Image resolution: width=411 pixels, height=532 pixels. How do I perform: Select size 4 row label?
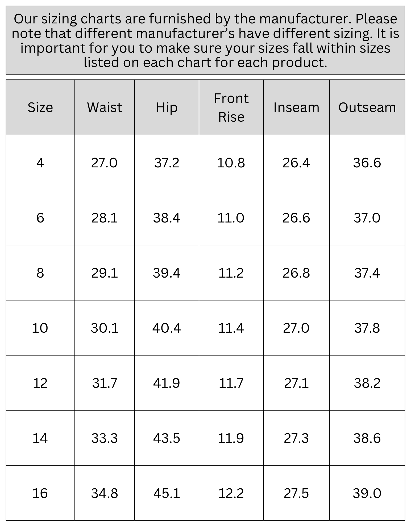[x=40, y=163]
